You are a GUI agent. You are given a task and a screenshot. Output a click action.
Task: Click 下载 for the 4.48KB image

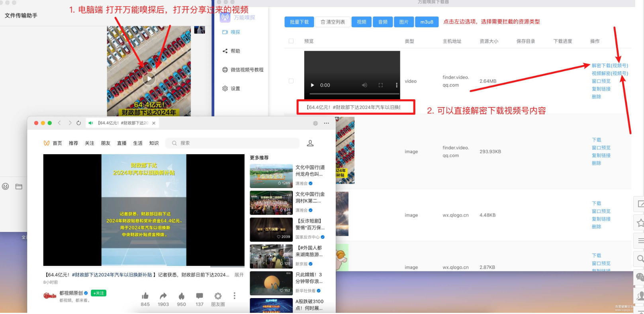coord(596,204)
